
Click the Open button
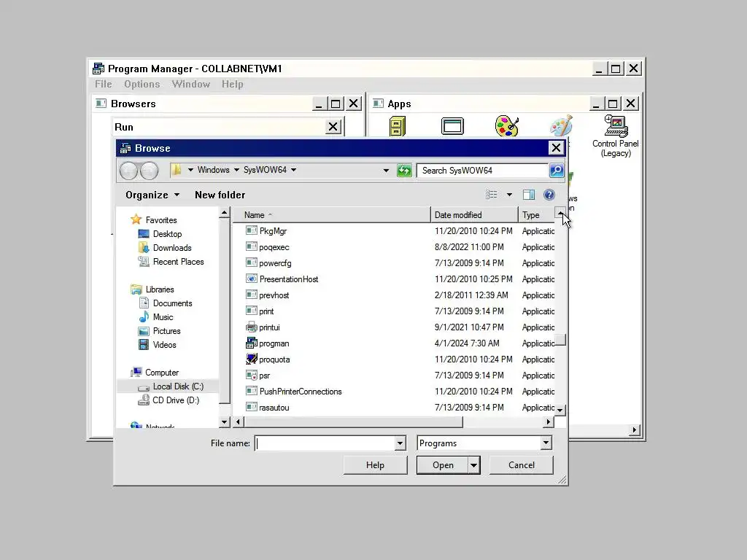click(x=443, y=465)
